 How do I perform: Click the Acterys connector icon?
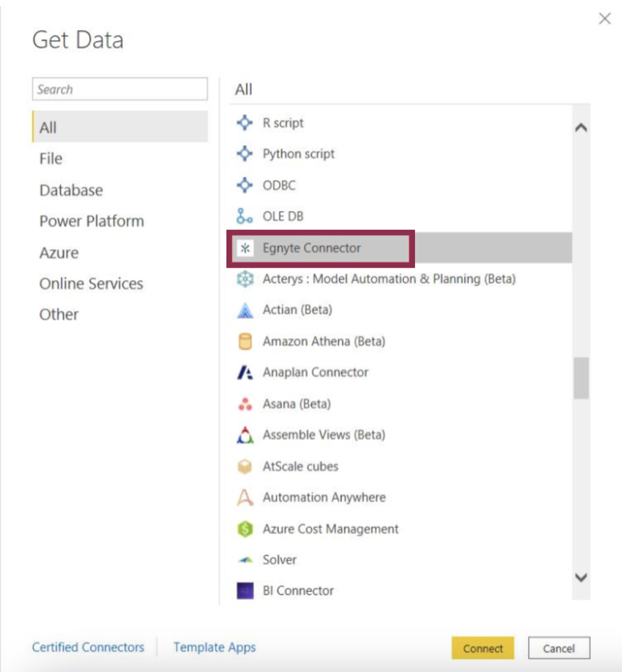click(245, 279)
